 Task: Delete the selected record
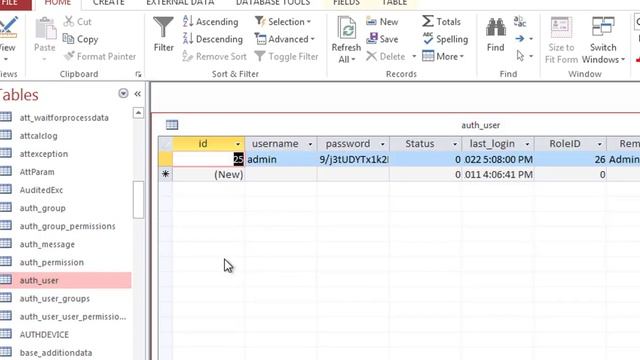click(x=386, y=56)
